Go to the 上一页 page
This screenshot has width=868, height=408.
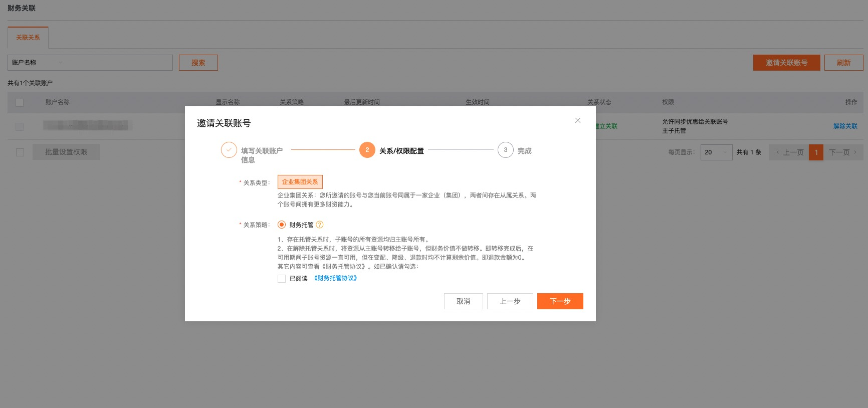coord(789,152)
